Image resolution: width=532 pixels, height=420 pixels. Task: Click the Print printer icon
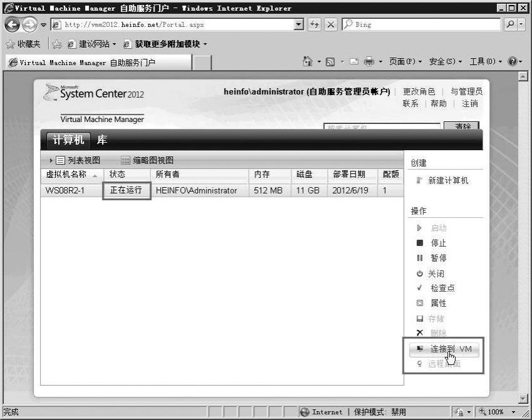(369, 61)
